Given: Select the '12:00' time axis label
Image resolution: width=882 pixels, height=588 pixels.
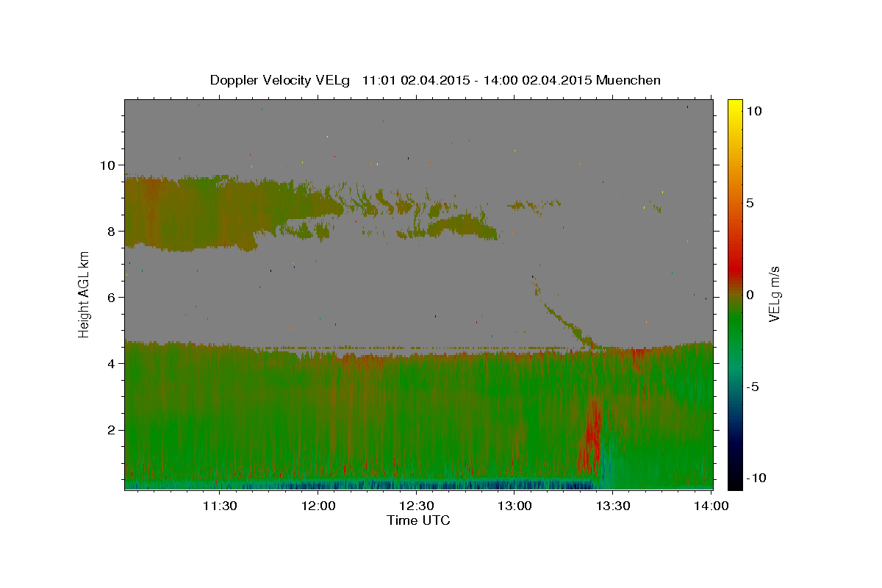Looking at the screenshot, I should (318, 506).
